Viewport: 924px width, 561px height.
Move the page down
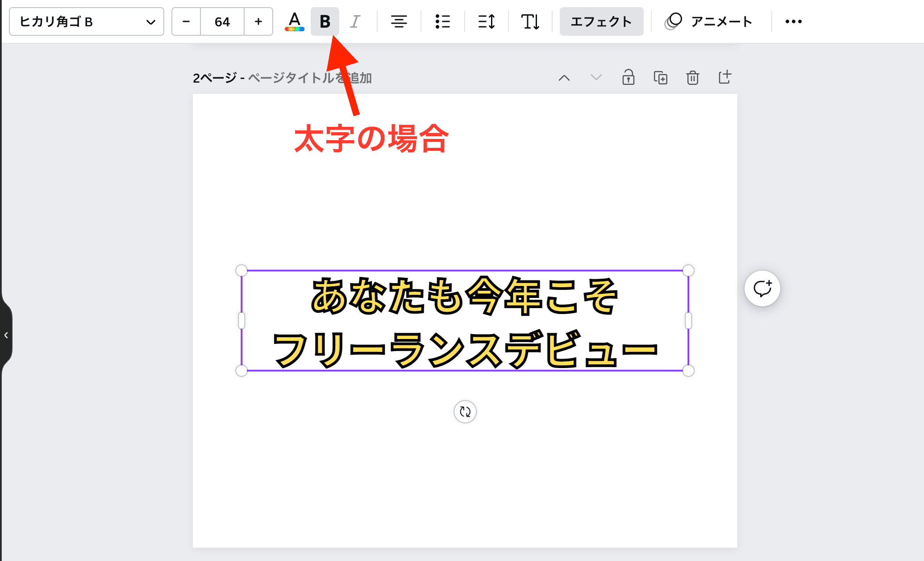click(596, 78)
